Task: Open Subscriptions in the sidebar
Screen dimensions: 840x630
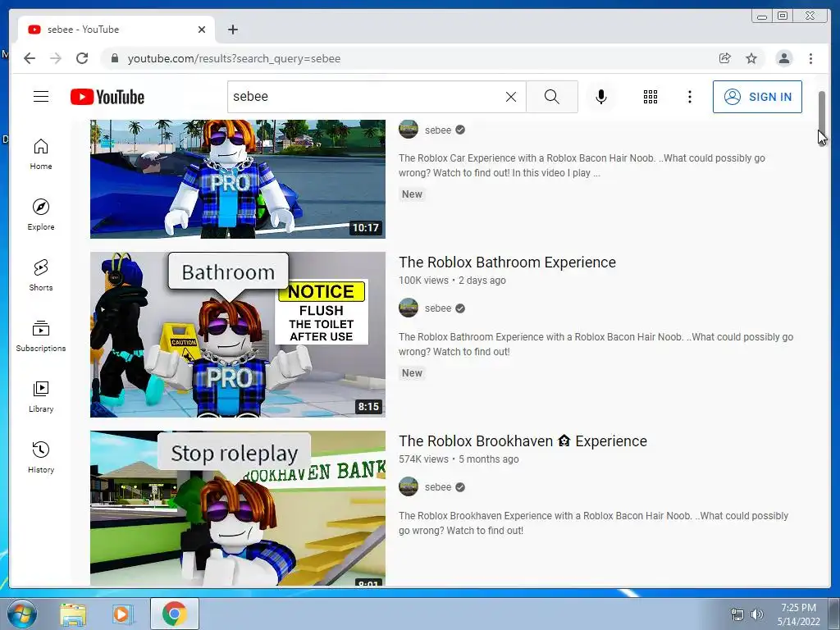Action: (x=41, y=336)
